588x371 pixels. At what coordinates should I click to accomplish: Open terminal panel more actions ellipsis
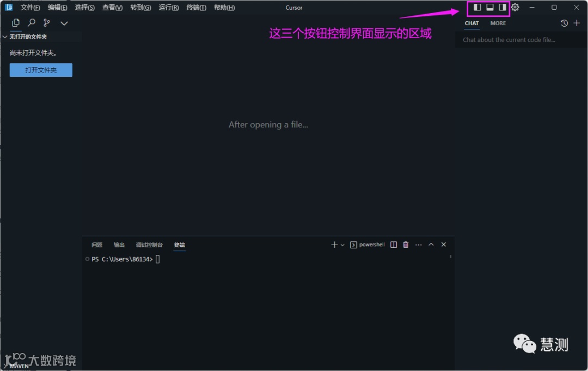[419, 245]
